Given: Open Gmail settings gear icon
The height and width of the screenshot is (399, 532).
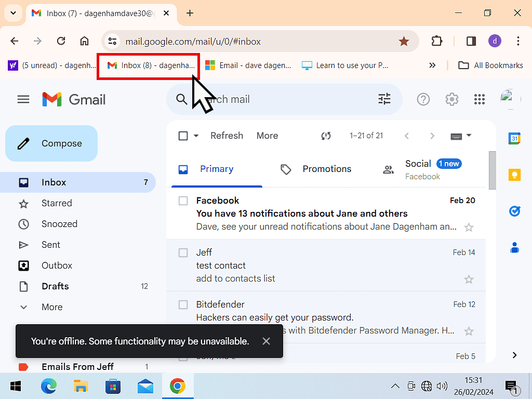Looking at the screenshot, I should [x=451, y=99].
